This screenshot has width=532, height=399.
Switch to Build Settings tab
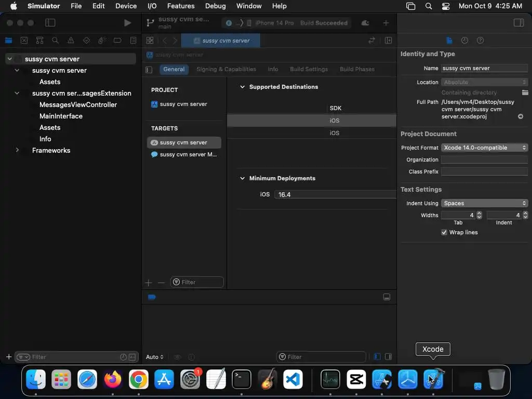pos(309,69)
